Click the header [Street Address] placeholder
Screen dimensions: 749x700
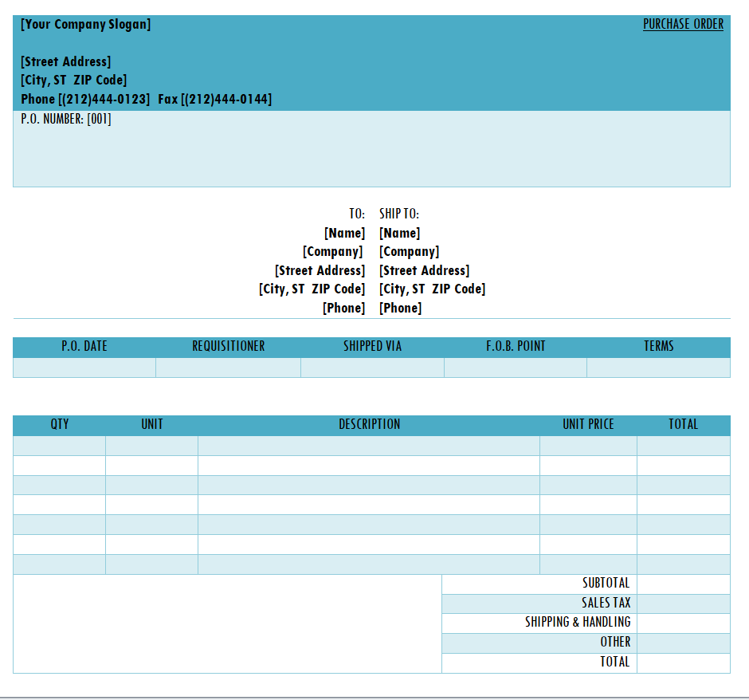pos(65,61)
